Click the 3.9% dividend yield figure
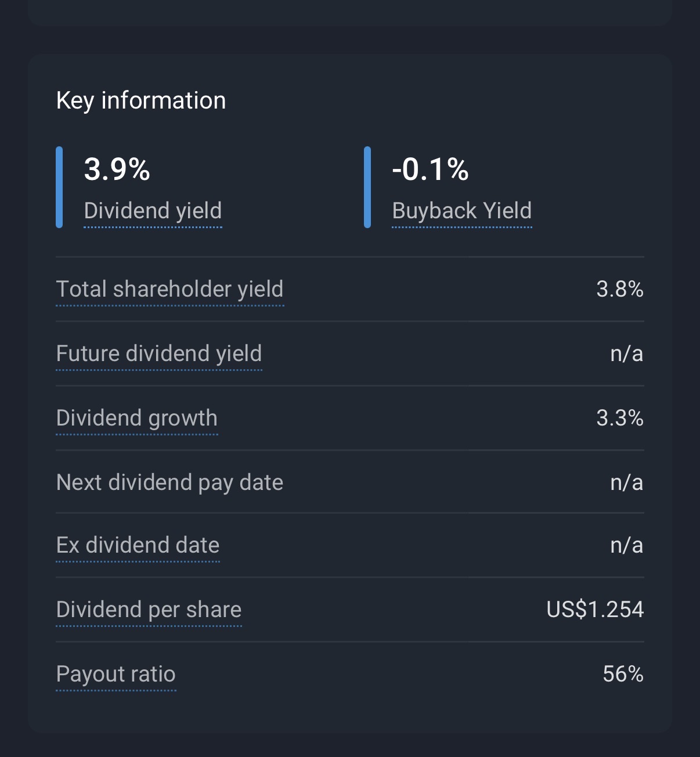Screen dimensions: 700x757 pyautogui.click(x=117, y=170)
